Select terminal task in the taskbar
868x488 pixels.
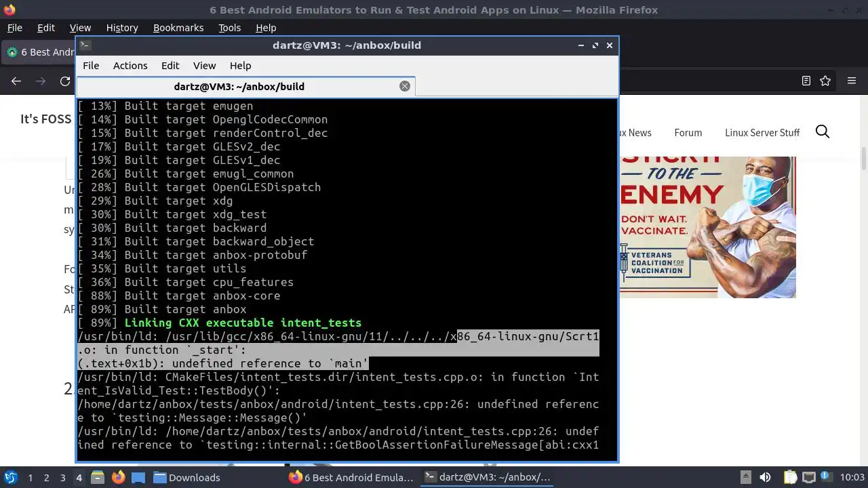tap(486, 477)
